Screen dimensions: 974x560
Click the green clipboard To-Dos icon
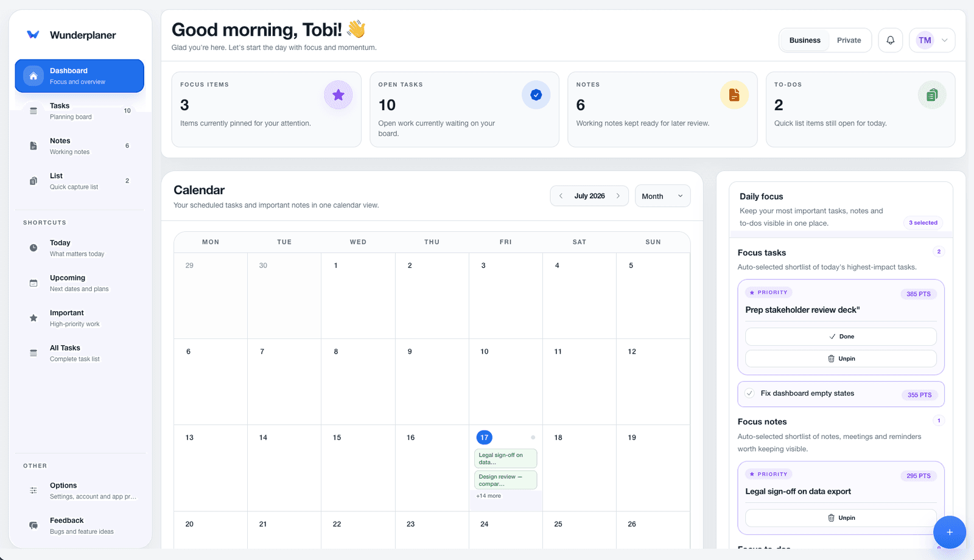(932, 95)
